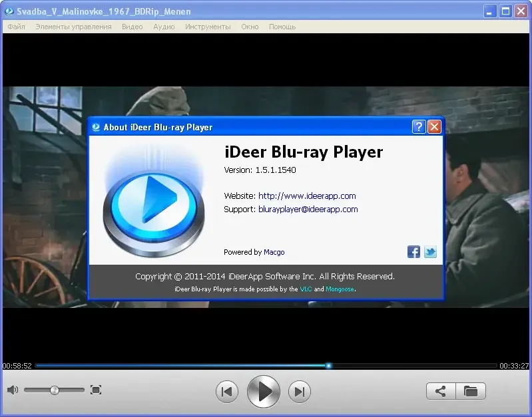Click the copyright 2011-2014 iDeerApp notice
This screenshot has height=417, width=532.
[265, 276]
